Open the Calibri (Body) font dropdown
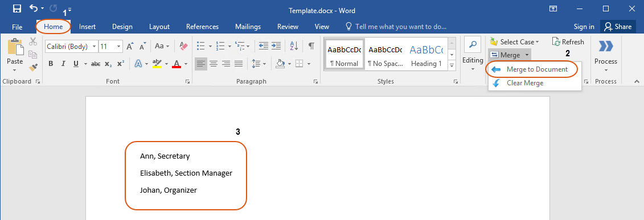Image resolution: width=644 pixels, height=220 pixels. pyautogui.click(x=72, y=46)
